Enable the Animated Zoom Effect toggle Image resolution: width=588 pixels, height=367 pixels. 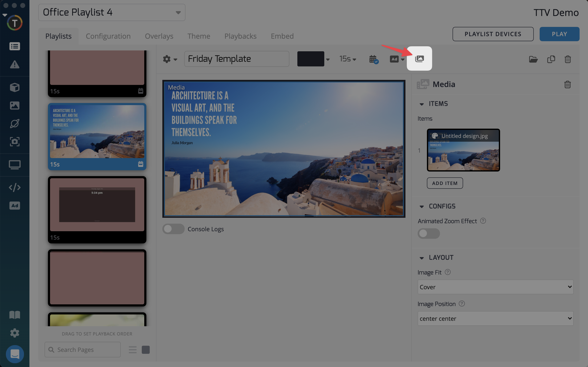coord(429,233)
